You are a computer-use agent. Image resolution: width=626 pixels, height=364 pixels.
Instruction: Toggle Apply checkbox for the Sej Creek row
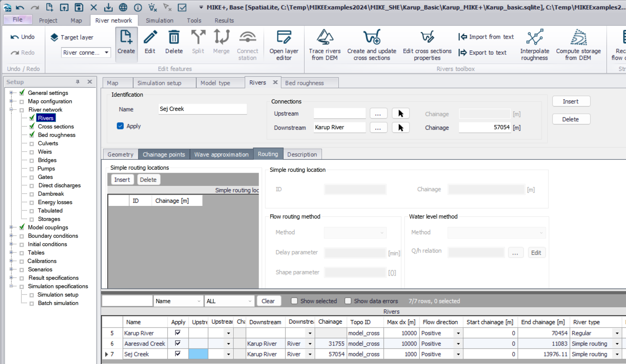[x=178, y=353]
